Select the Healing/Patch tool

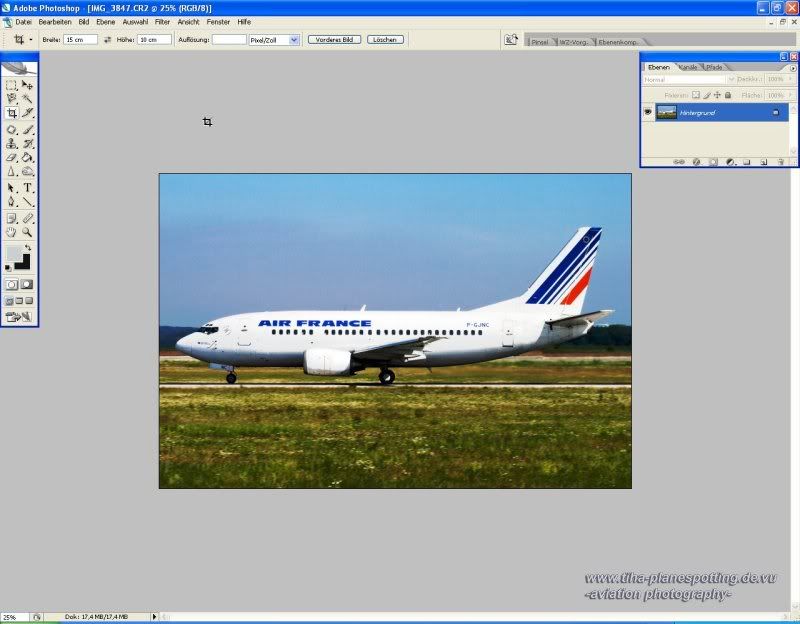point(11,130)
